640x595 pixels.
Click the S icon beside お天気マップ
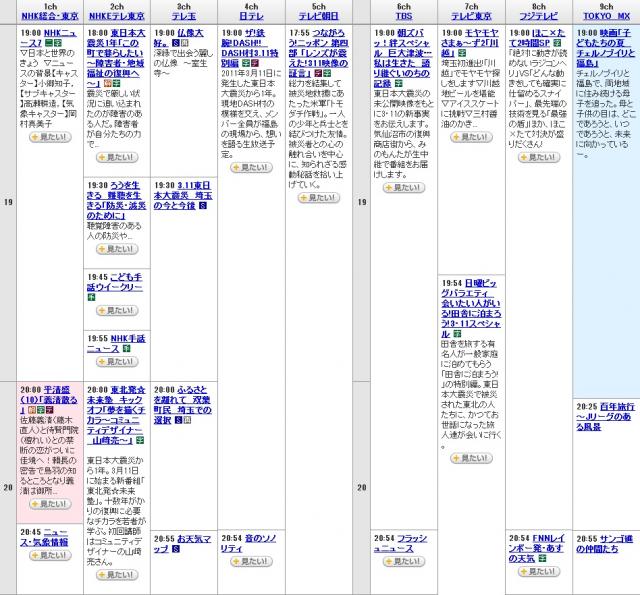click(176, 549)
